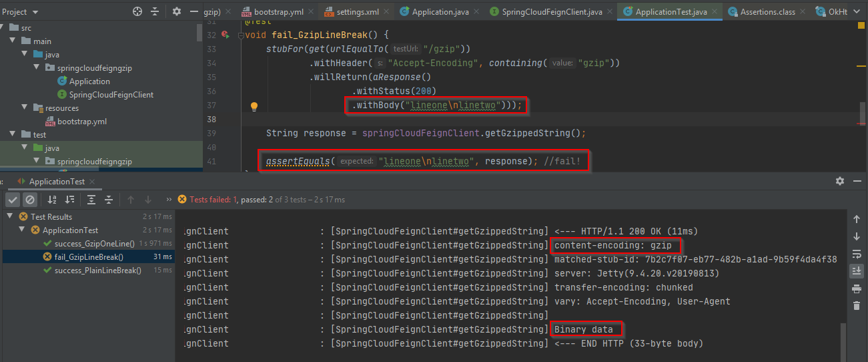Image resolution: width=868 pixels, height=362 pixels.
Task: Click the yellow lightbulb on line 37
Action: click(x=254, y=106)
